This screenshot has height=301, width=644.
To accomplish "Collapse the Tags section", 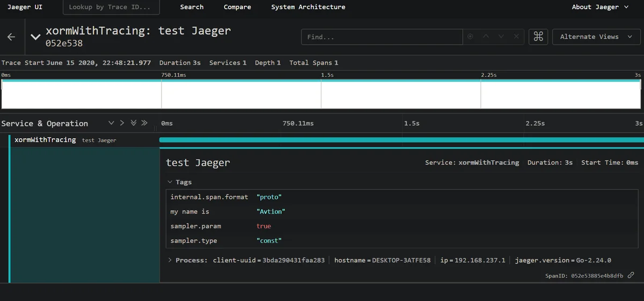I will [179, 182].
